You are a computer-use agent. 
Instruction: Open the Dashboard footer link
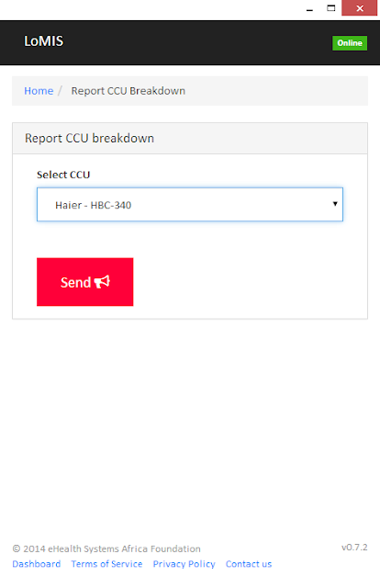pyautogui.click(x=37, y=564)
